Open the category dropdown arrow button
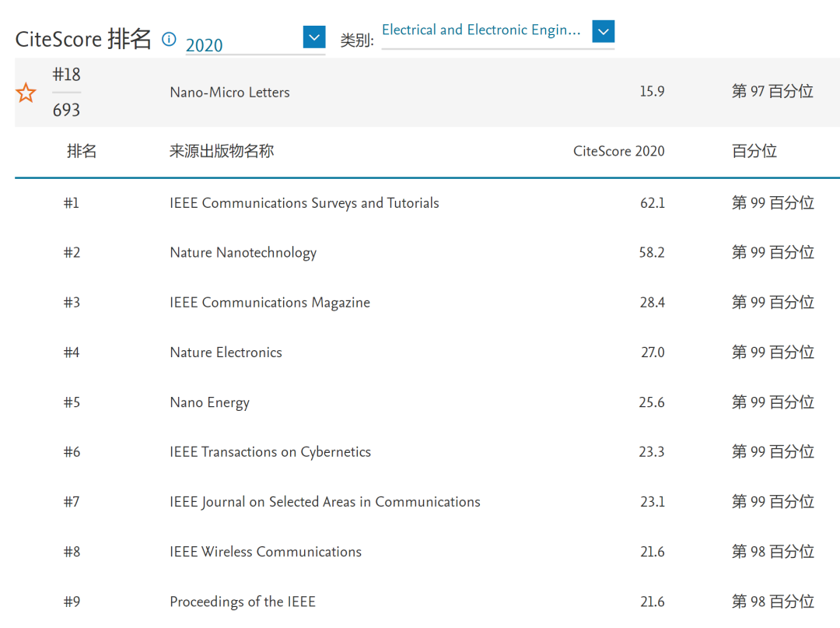The height and width of the screenshot is (628, 840). (604, 31)
